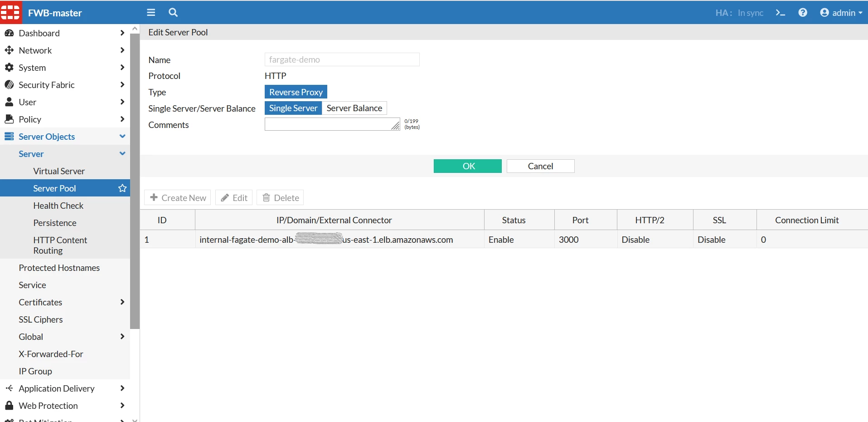
Task: Click the System gear icon
Action: coord(9,68)
